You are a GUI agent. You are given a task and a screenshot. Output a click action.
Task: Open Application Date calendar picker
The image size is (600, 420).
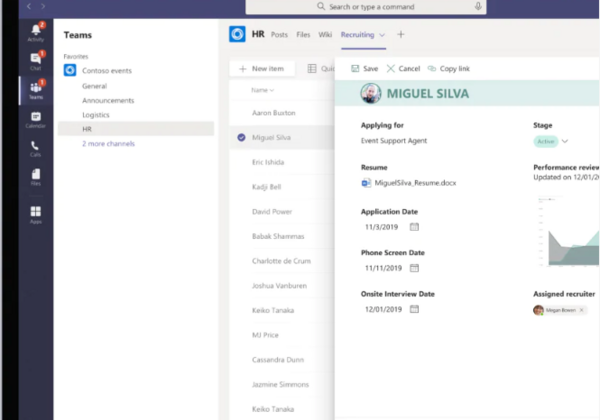tap(414, 227)
